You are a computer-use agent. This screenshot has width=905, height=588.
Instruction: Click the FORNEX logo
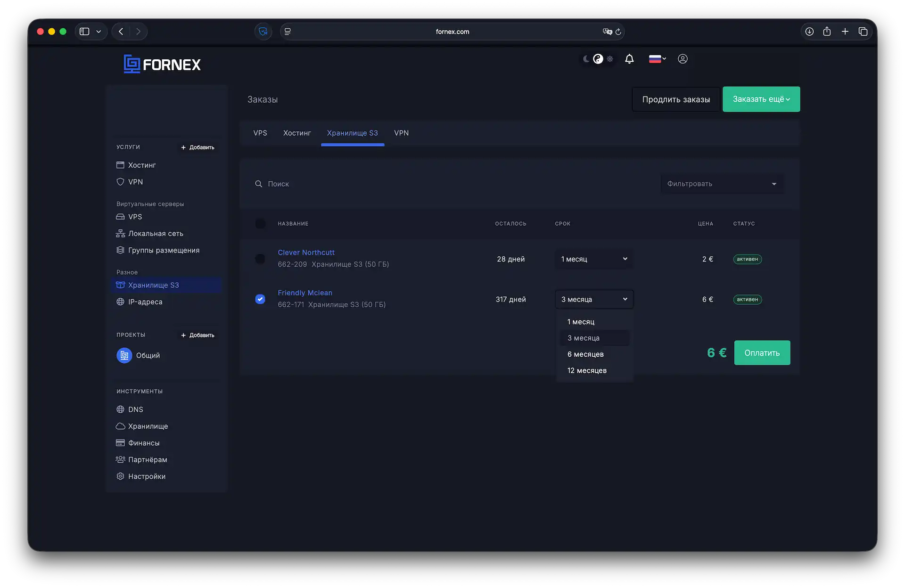[162, 64]
